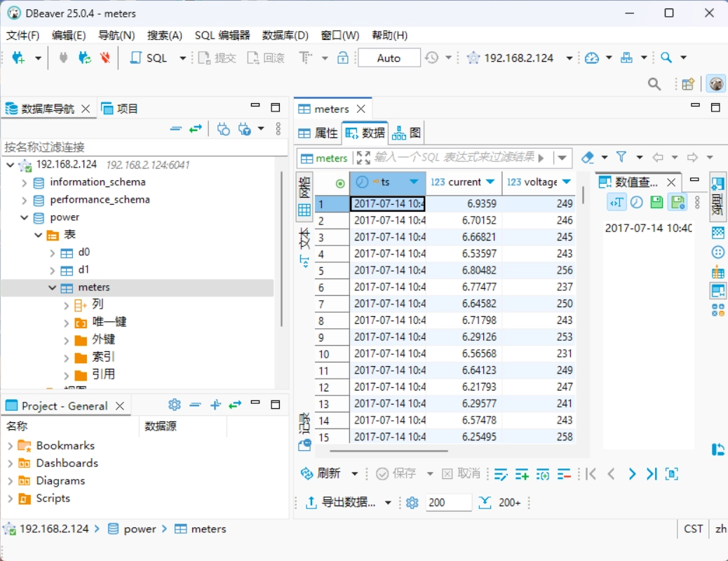Jump to last row icon
This screenshot has height=561, width=728.
click(652, 474)
